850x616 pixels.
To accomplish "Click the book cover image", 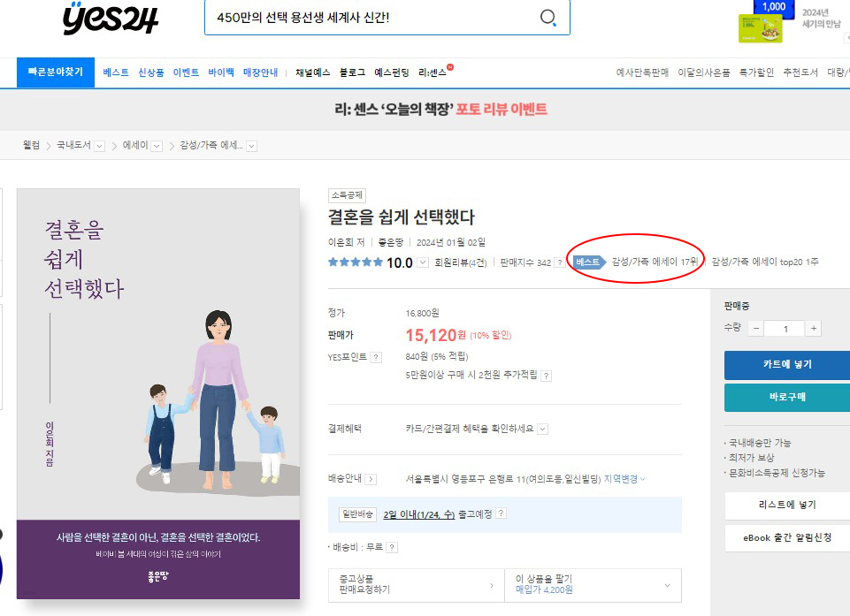I will [x=158, y=394].
